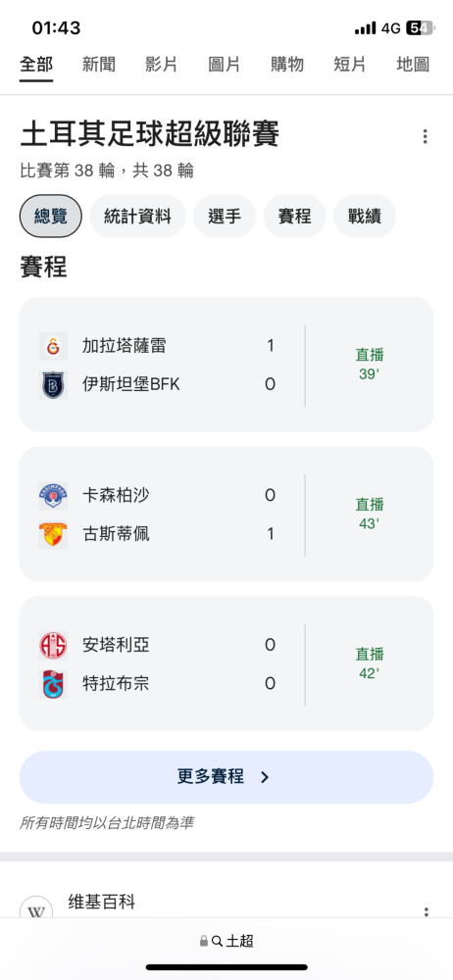Tap the address bar showing 土超
This screenshot has height=980, width=453.
point(226,941)
